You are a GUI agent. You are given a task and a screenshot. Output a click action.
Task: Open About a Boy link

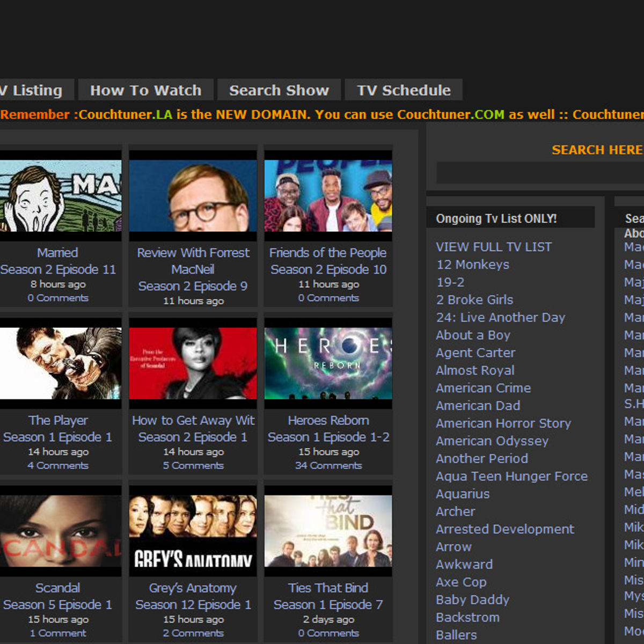(x=473, y=335)
